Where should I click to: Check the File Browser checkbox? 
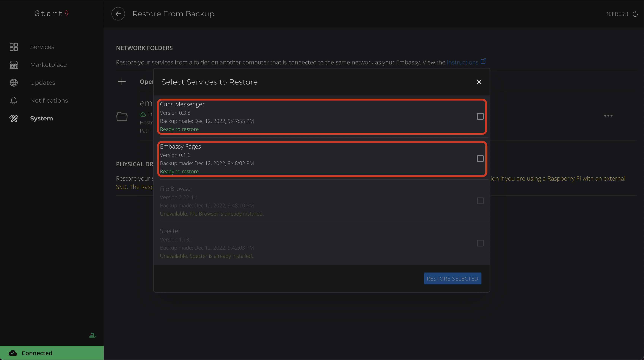coord(480,201)
